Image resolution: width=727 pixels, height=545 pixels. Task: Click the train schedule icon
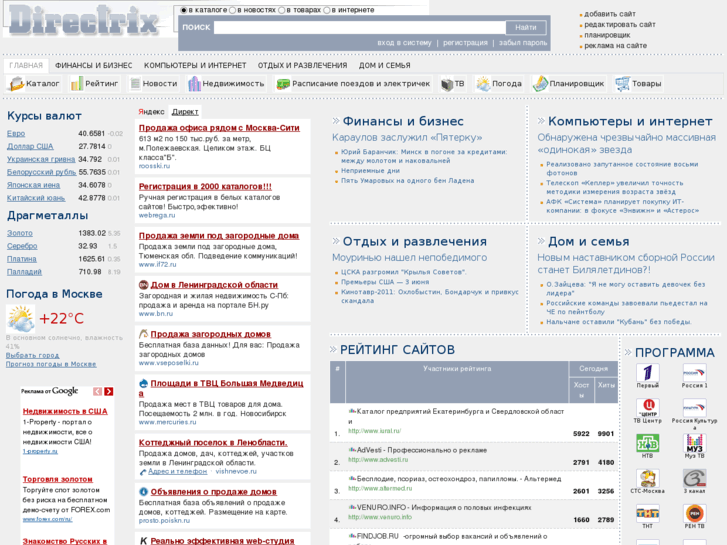pyautogui.click(x=283, y=84)
